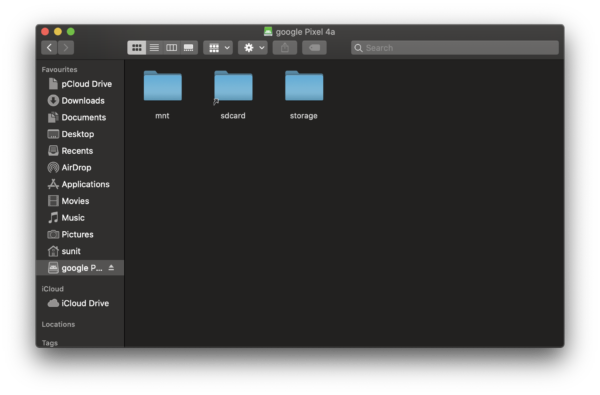Click the Pictures camera icon
Screen dimensions: 600x395
click(x=53, y=234)
